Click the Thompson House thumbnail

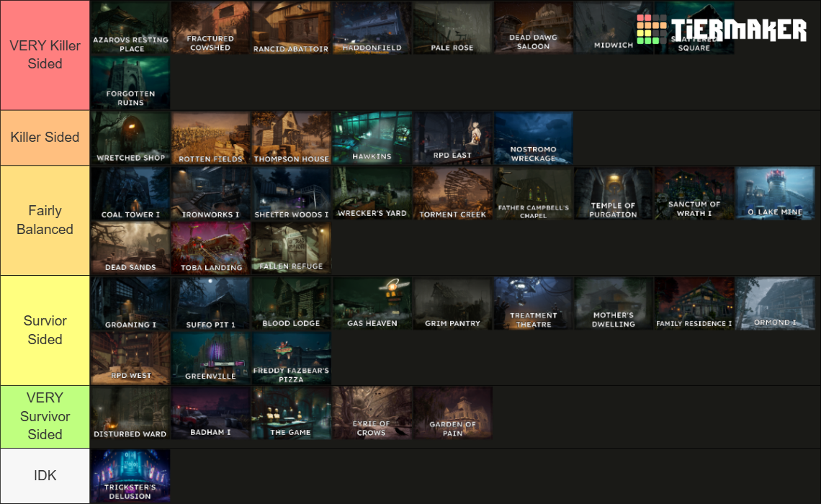pos(291,138)
